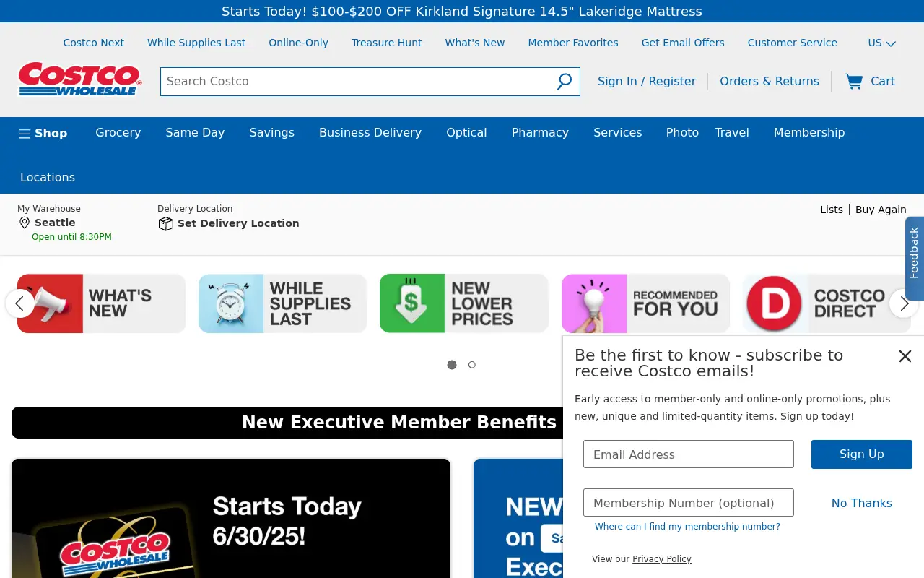
Task: Focus the Email Address field
Action: (x=689, y=454)
